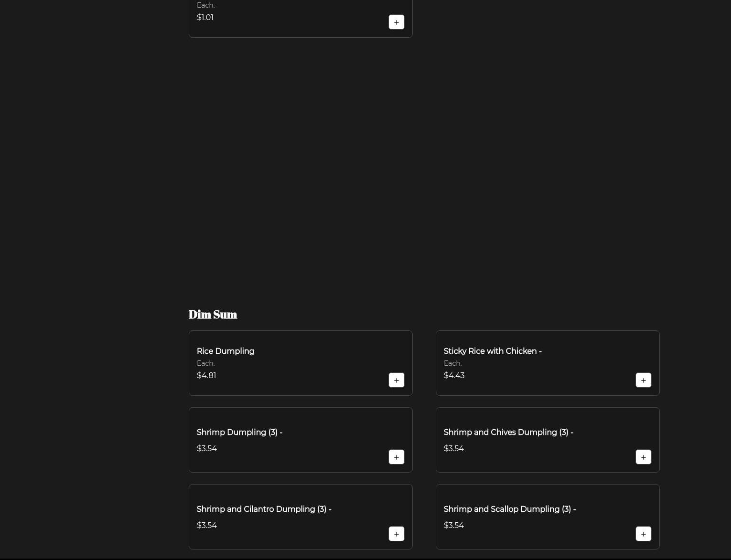
Task: Tap plus icon for Shrimp and Scallop Dumpling
Action: (x=643, y=534)
